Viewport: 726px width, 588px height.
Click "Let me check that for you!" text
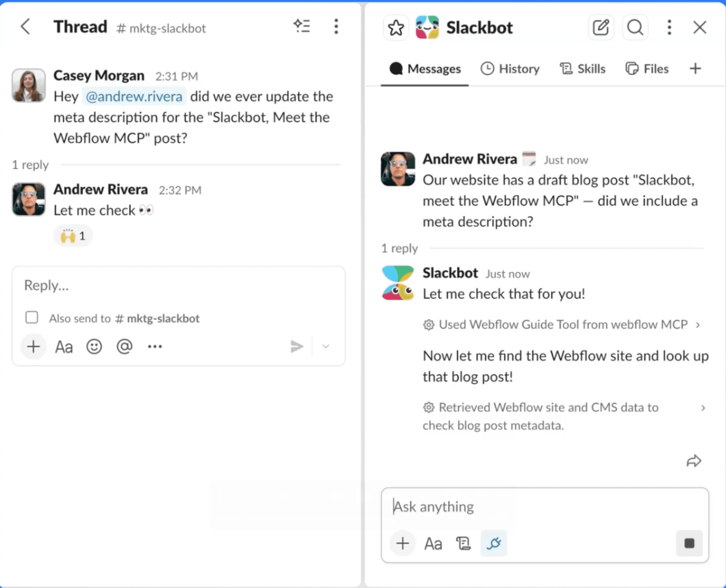(504, 294)
